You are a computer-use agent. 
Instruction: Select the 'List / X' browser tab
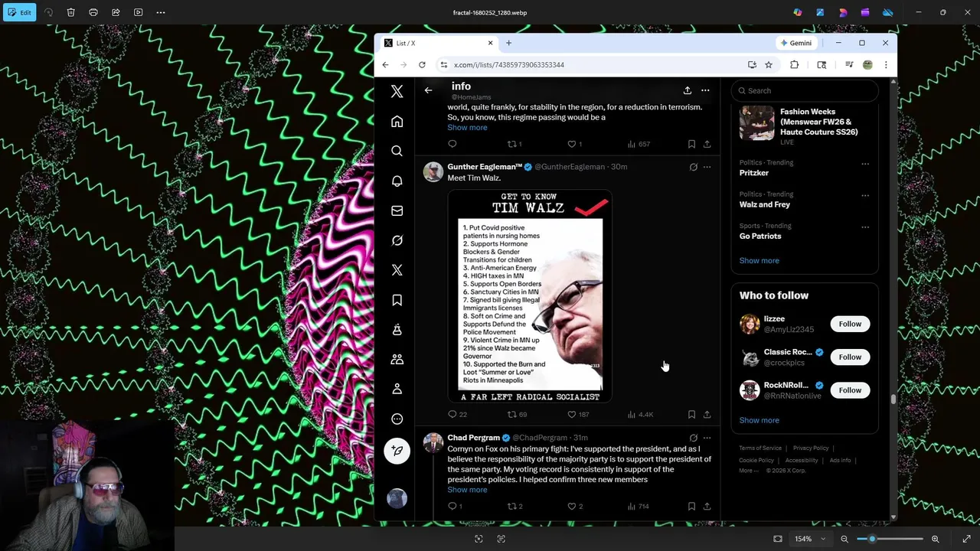(x=439, y=43)
